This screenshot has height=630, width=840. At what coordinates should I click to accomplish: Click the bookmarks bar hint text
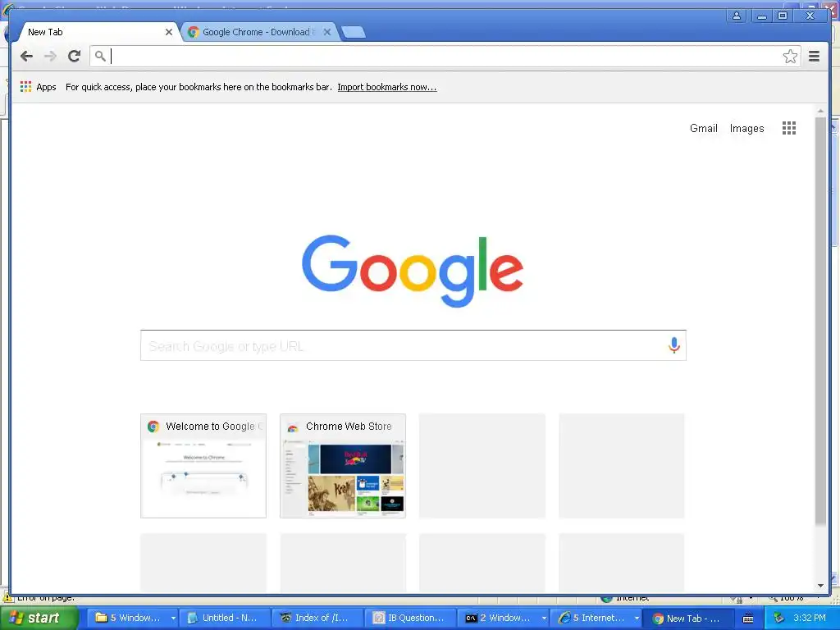[x=199, y=87]
